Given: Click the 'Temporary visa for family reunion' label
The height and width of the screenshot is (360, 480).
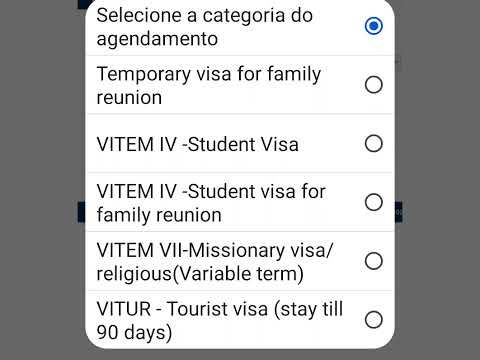Looking at the screenshot, I should [x=209, y=86].
